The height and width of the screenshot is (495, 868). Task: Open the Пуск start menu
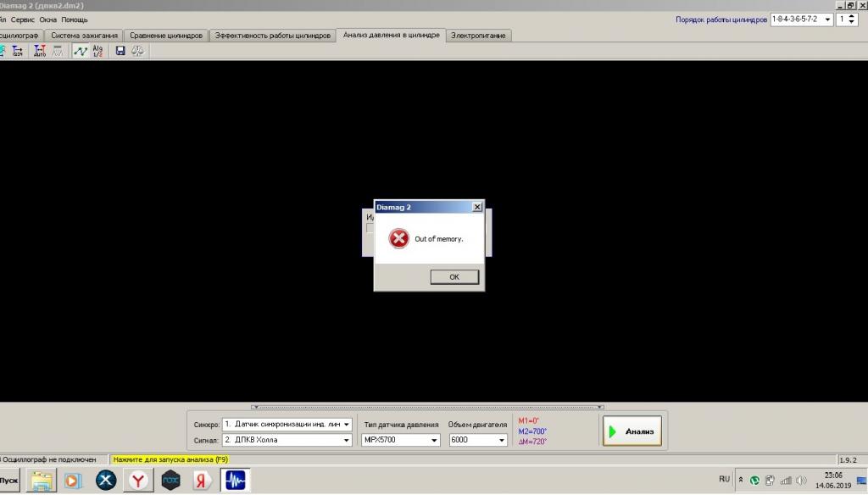click(x=8, y=481)
